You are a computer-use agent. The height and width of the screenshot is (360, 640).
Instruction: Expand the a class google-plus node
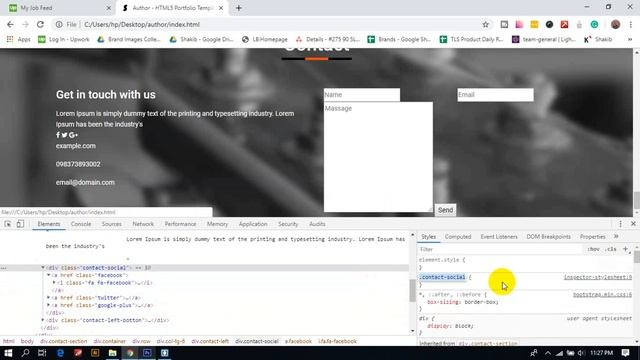(x=49, y=305)
